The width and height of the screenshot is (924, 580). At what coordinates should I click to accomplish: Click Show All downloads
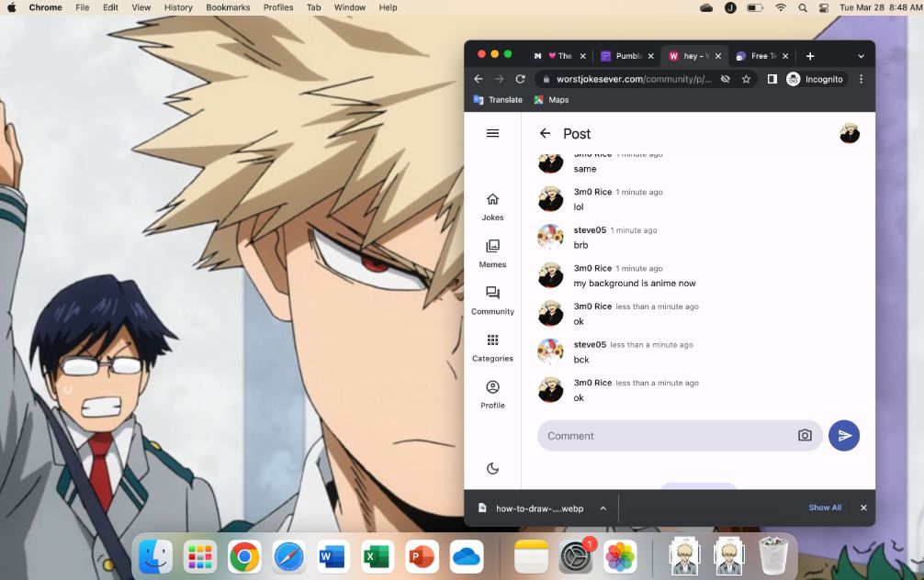[x=824, y=507]
